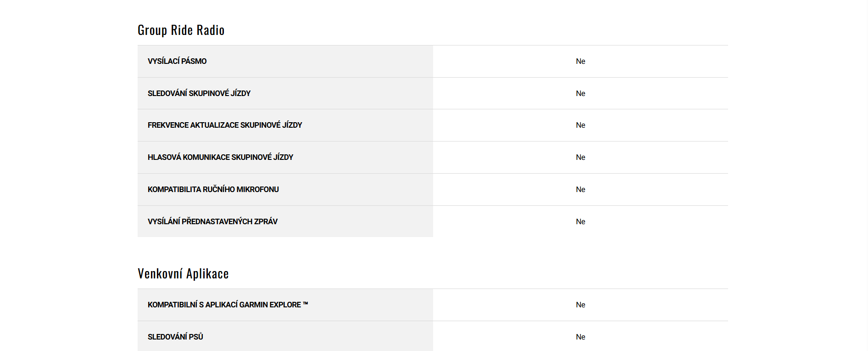Click Ne value beside Sledování skupinové jízdy
The image size is (868, 351).
(x=580, y=93)
